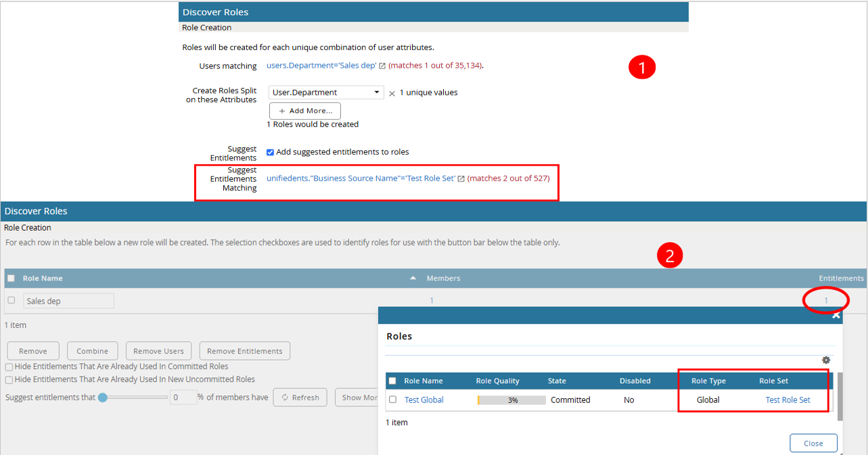The height and width of the screenshot is (455, 868).
Task: Sort by Role Quality column header
Action: (x=497, y=381)
